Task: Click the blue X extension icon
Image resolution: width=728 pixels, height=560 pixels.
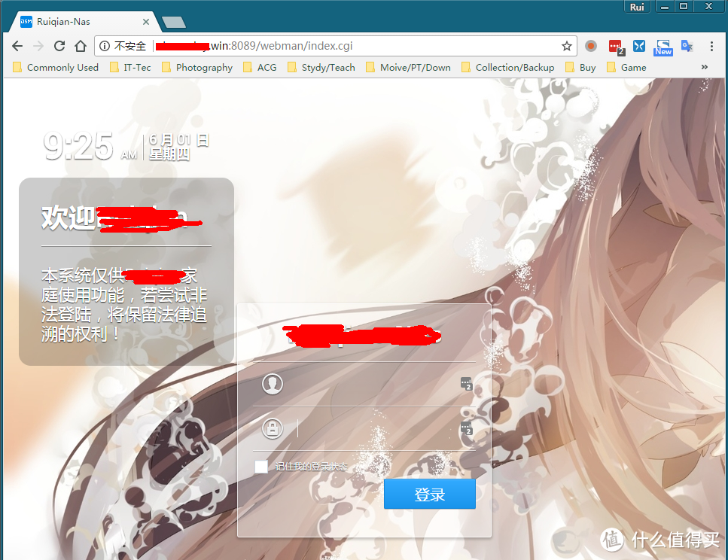Action: click(639, 46)
